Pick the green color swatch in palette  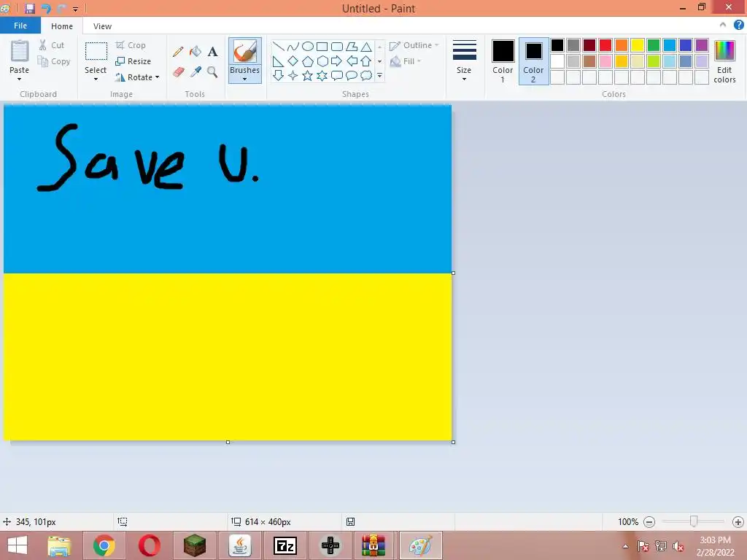click(x=654, y=45)
